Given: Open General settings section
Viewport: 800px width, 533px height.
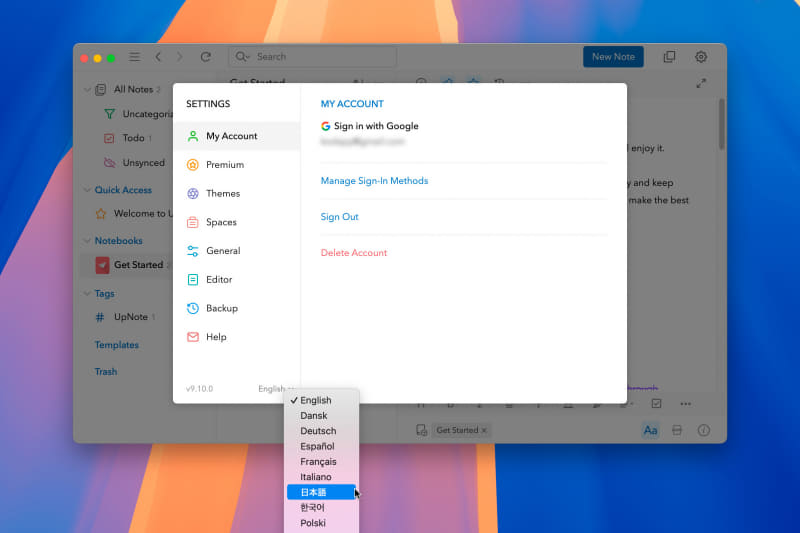Looking at the screenshot, I should click(237, 250).
